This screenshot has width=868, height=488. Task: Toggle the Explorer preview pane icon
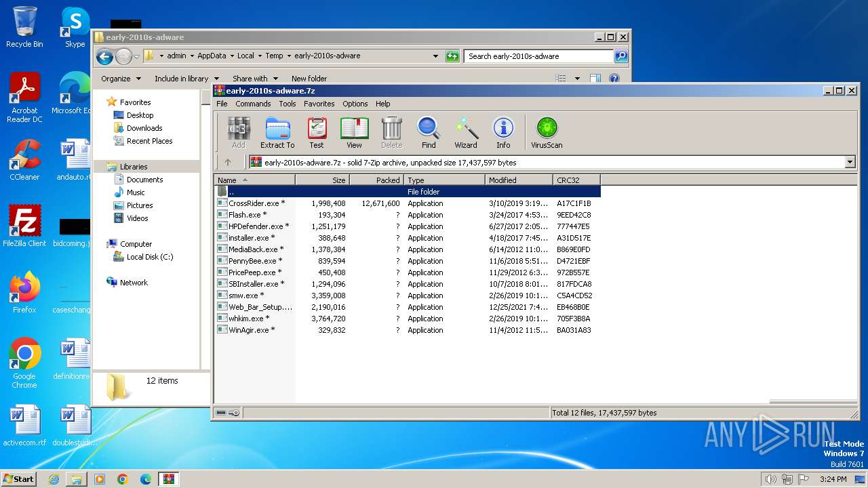595,79
